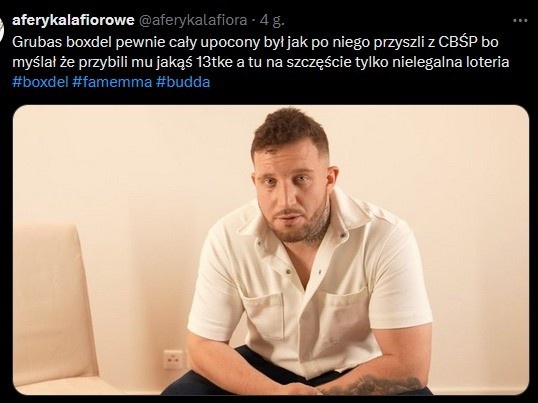Open the three-dot more options menu
Screen dimensions: 538x403
pos(519,21)
